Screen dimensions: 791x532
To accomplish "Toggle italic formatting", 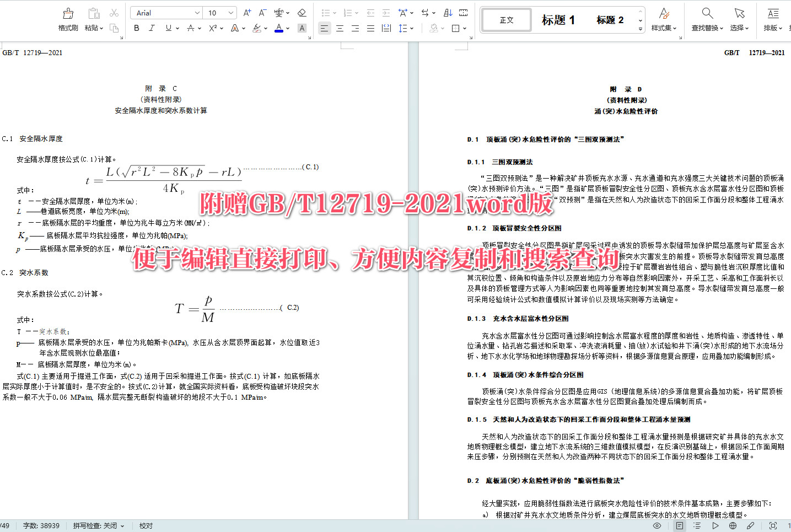I will tap(152, 28).
